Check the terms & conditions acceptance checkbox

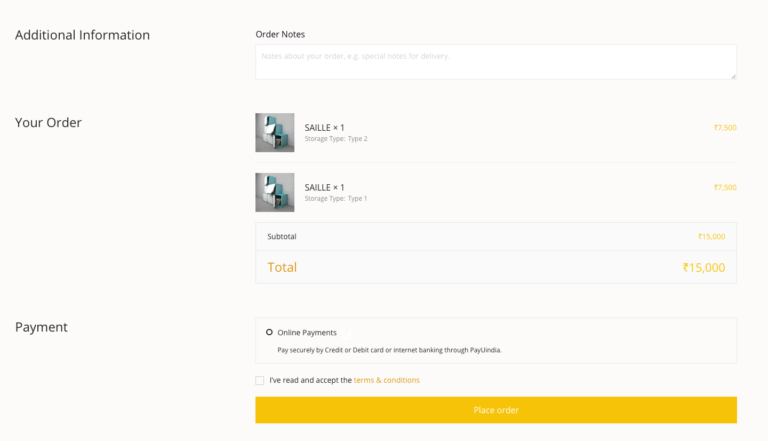(x=260, y=380)
